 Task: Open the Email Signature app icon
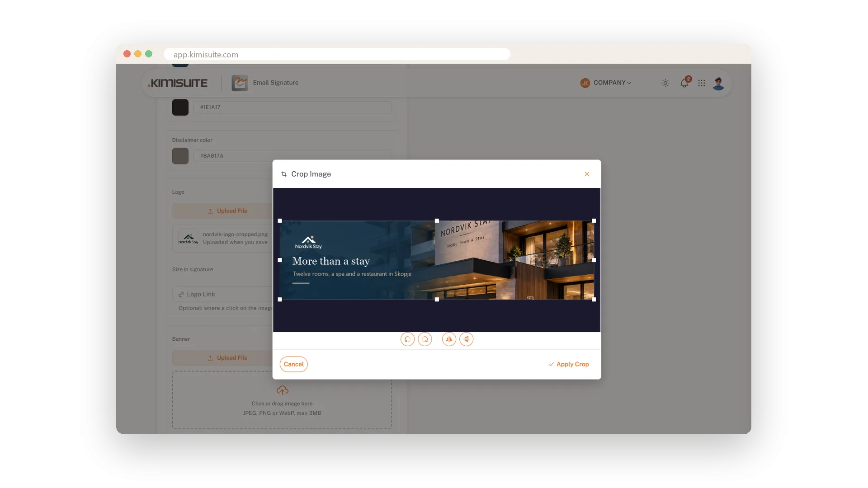point(240,83)
